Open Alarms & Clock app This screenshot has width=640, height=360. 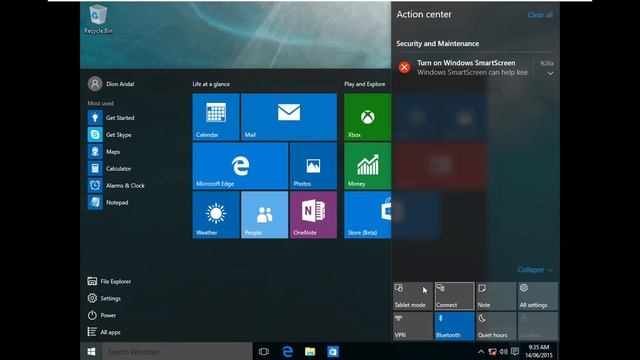point(116,185)
